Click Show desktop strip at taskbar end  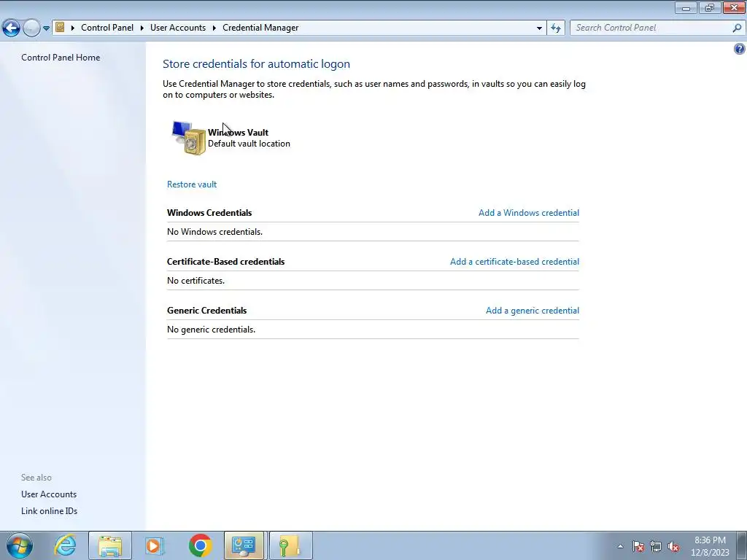tap(742, 545)
